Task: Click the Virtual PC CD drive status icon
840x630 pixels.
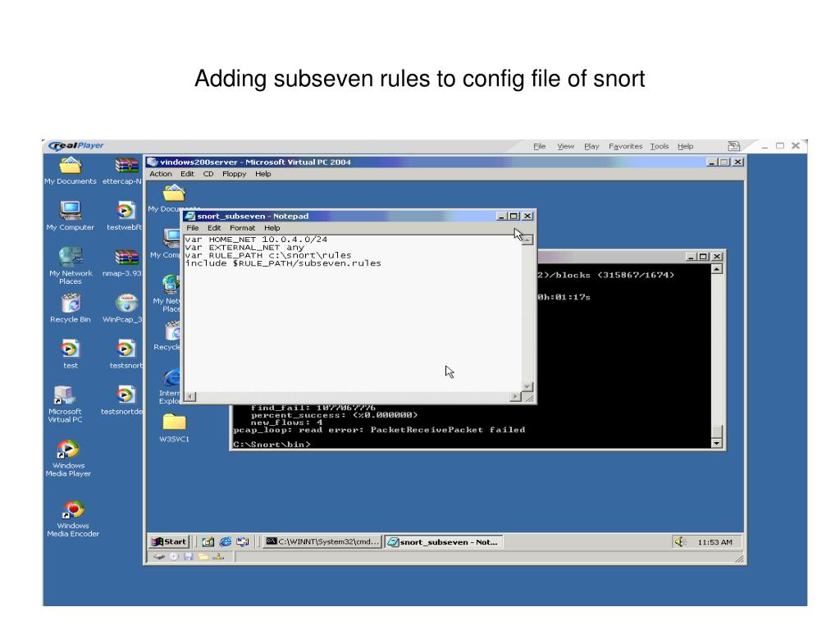Action: click(174, 557)
